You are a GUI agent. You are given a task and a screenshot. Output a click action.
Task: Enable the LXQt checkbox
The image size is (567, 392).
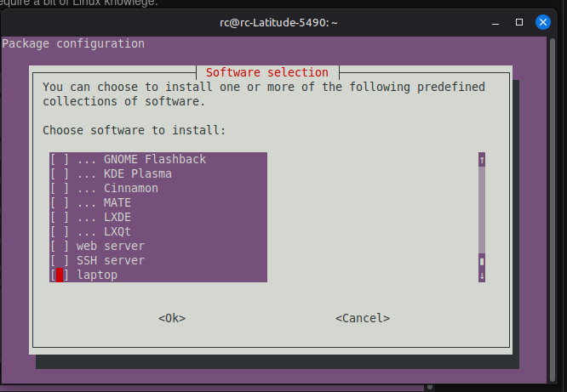click(x=60, y=232)
